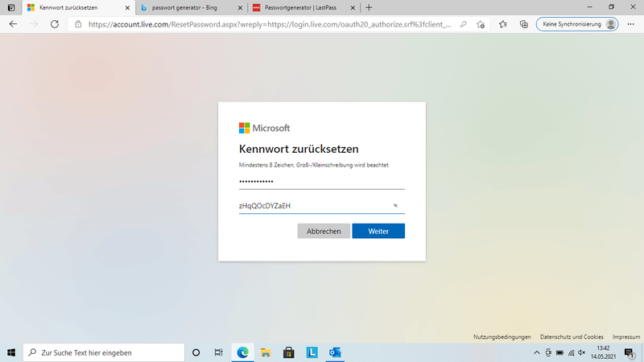The width and height of the screenshot is (644, 362).
Task: Click the muted volume tray icon
Action: click(x=581, y=352)
